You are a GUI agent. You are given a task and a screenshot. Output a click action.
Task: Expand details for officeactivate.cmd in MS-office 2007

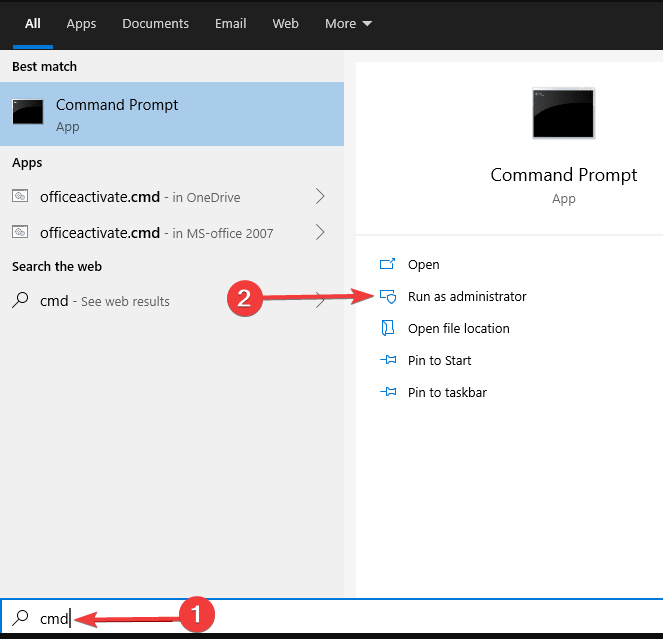tap(320, 232)
